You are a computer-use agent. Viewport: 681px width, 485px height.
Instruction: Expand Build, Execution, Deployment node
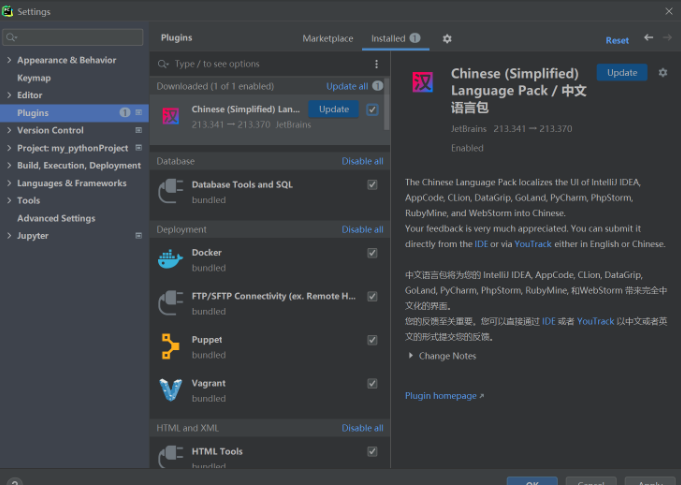(x=9, y=165)
